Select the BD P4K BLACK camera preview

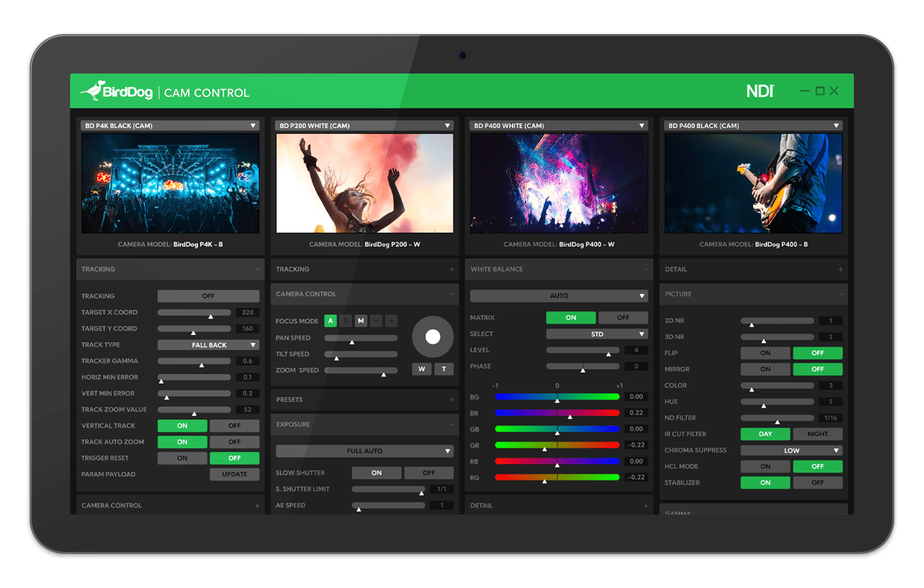pos(170,183)
